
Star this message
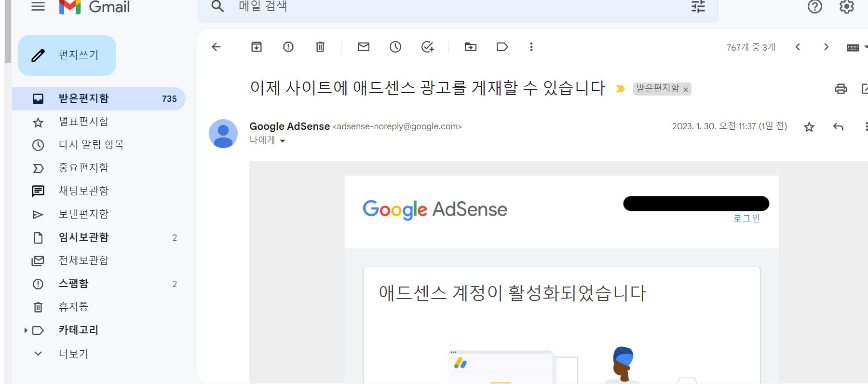tap(809, 127)
